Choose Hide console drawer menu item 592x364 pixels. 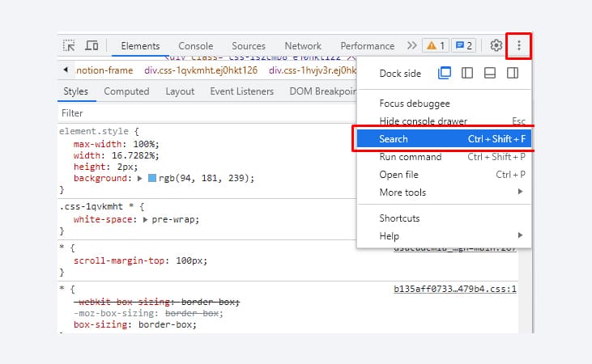444,121
